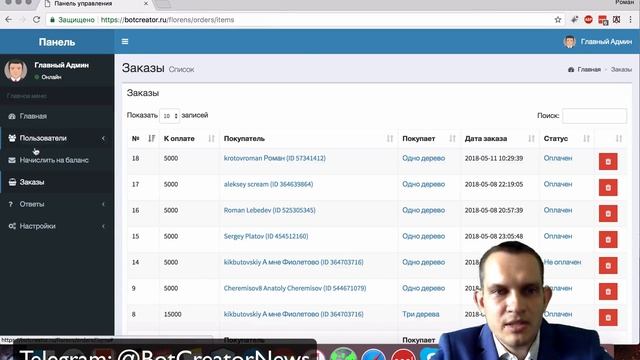This screenshot has width=640, height=360.
Task: Click Одно дерево in order 18 row
Action: (424, 158)
